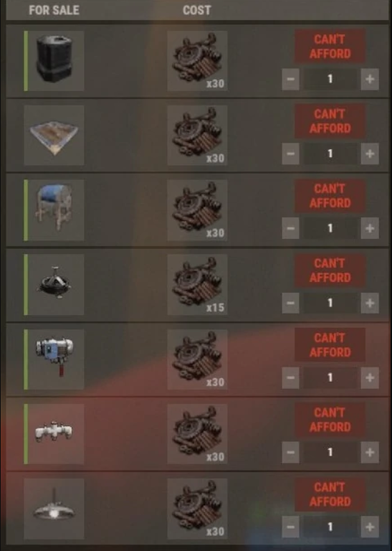Image resolution: width=392 pixels, height=551 pixels.
Task: Click Can't Afford button for the sprinkler
Action: click(x=330, y=270)
